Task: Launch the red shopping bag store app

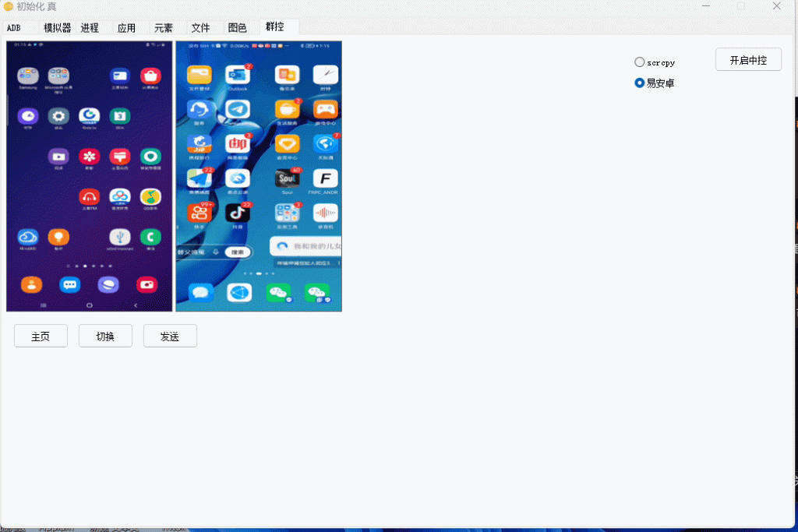Action: [x=150, y=76]
